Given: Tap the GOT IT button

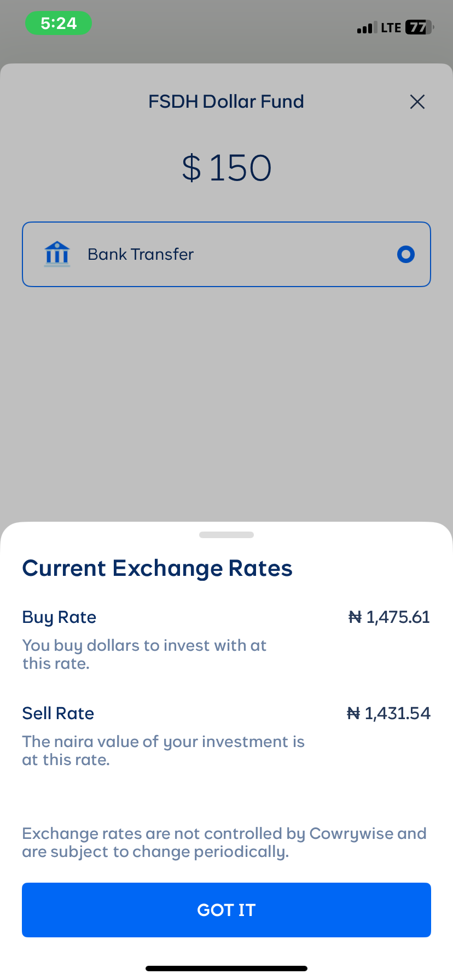Looking at the screenshot, I should (226, 909).
